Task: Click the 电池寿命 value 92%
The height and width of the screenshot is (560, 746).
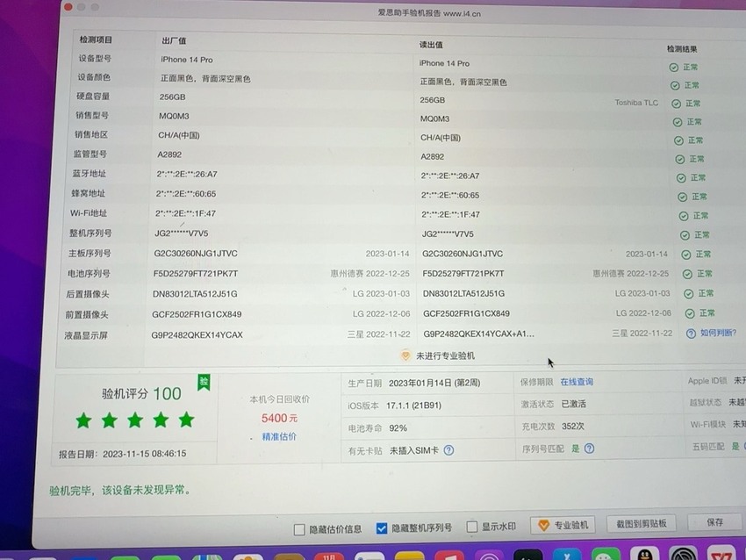Action: click(x=398, y=427)
